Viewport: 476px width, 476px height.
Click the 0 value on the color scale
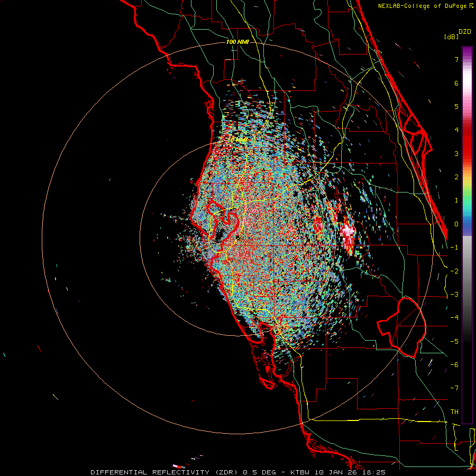(456, 224)
